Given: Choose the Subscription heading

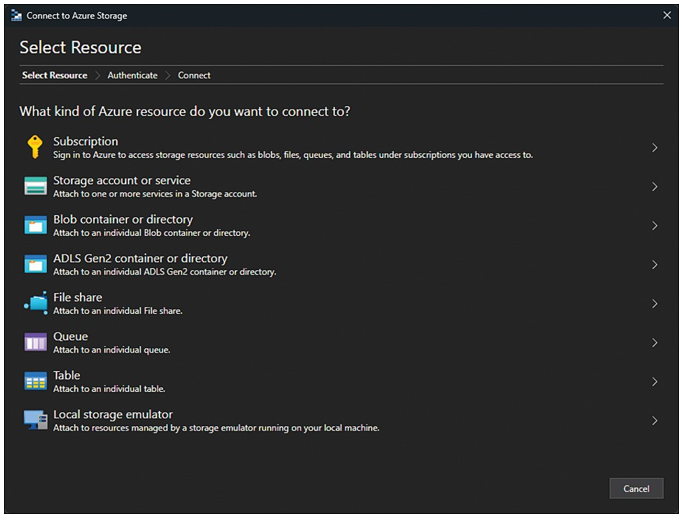Looking at the screenshot, I should pyautogui.click(x=86, y=141).
